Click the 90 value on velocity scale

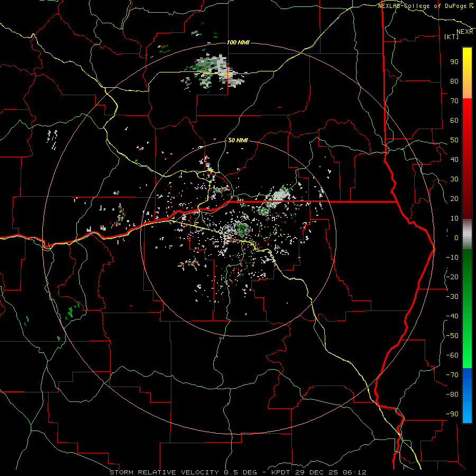click(454, 62)
